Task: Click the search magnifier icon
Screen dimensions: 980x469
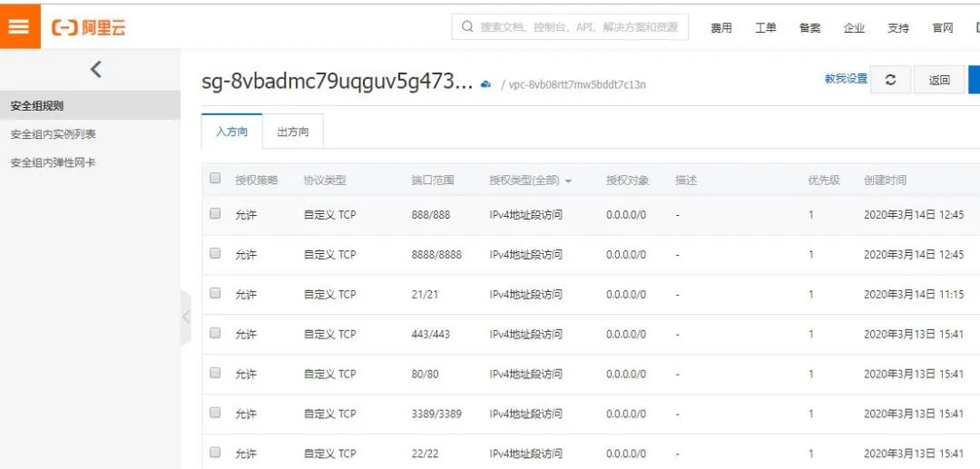Action: coord(467,27)
